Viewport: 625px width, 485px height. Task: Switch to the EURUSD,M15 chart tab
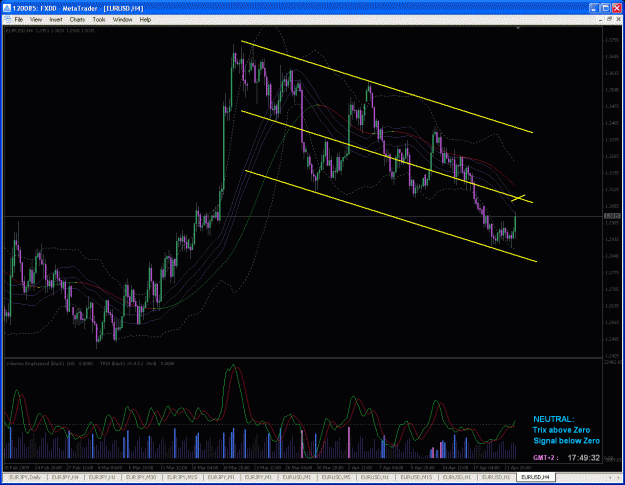coord(416,477)
